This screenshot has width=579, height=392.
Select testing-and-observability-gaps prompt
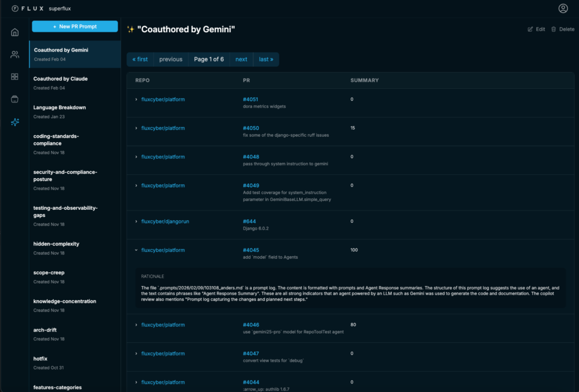coord(75,216)
